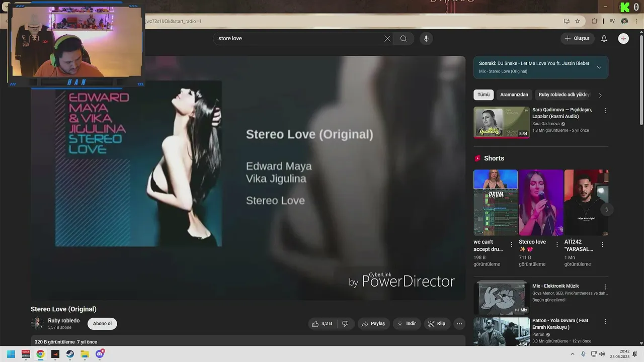Subscribe with the 'Abone ol' button

pos(102,324)
